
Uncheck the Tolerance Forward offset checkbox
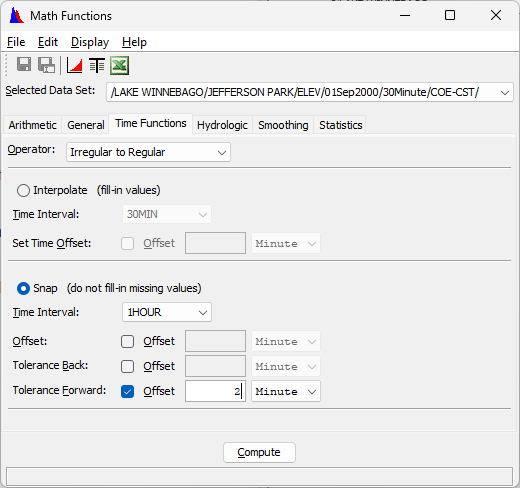[127, 391]
